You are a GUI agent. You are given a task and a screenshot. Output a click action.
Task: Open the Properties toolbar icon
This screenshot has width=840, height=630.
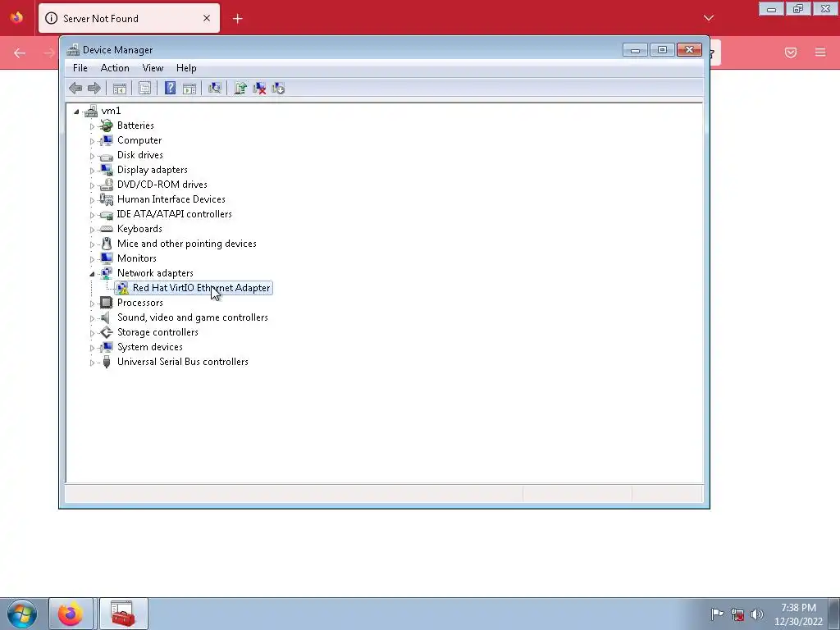tap(144, 89)
